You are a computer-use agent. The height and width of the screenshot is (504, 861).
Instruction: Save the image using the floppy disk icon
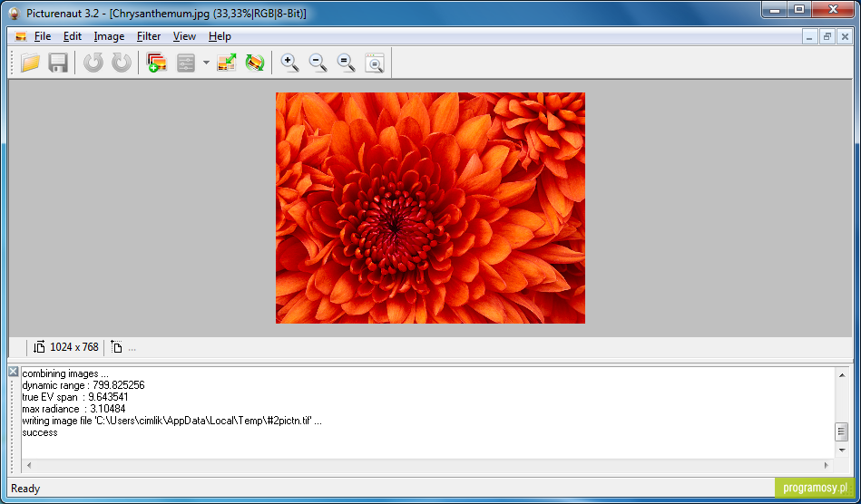pyautogui.click(x=58, y=63)
